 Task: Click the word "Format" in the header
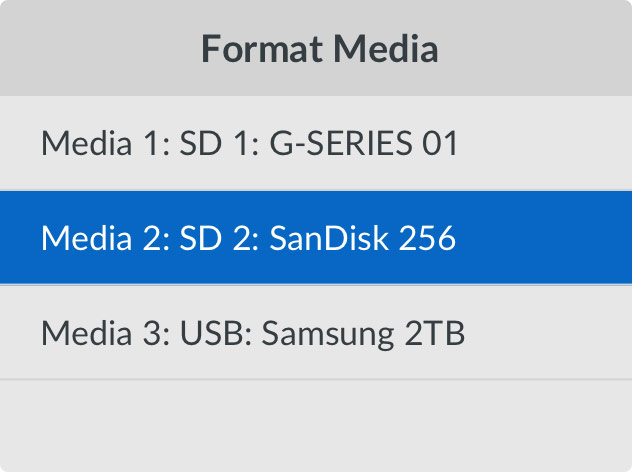click(260, 49)
